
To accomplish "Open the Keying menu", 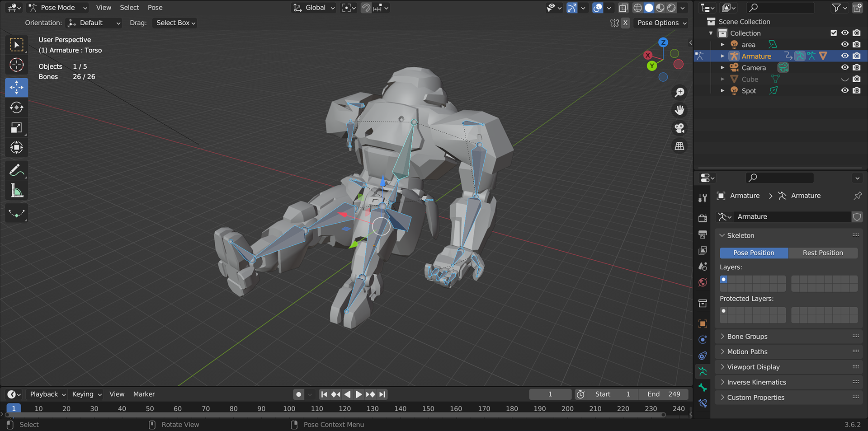I will [87, 394].
